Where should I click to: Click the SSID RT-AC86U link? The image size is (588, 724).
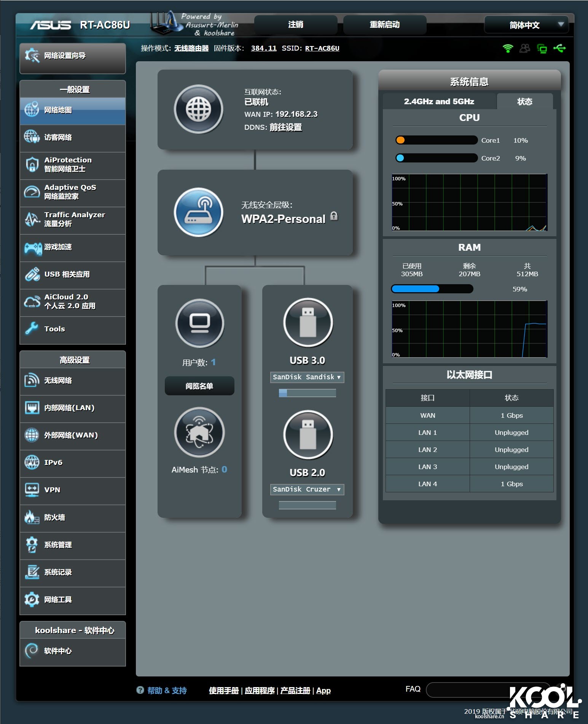[322, 48]
